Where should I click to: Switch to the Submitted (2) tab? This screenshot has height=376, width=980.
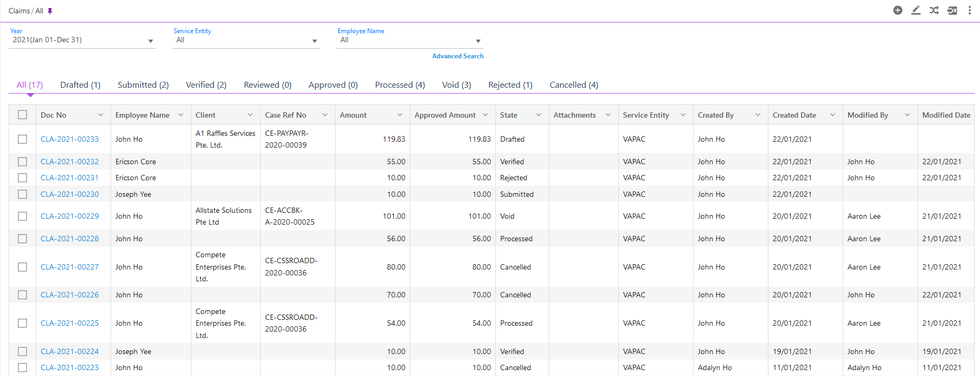[143, 85]
